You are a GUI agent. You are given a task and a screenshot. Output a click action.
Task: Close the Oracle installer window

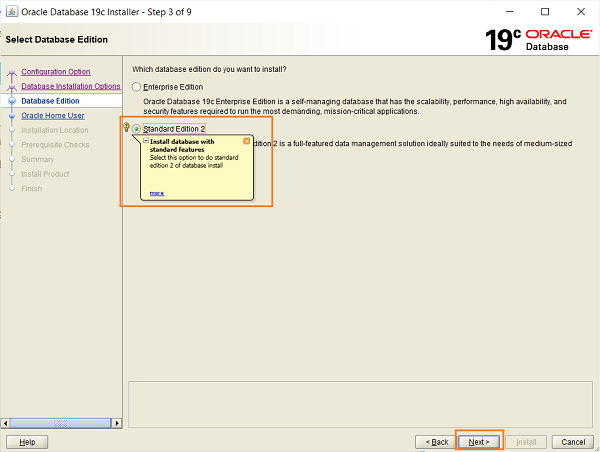pos(581,12)
